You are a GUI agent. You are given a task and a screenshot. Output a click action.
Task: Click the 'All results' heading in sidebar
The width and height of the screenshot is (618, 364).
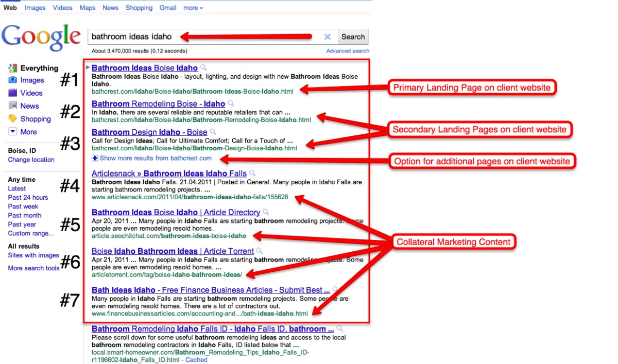(24, 246)
